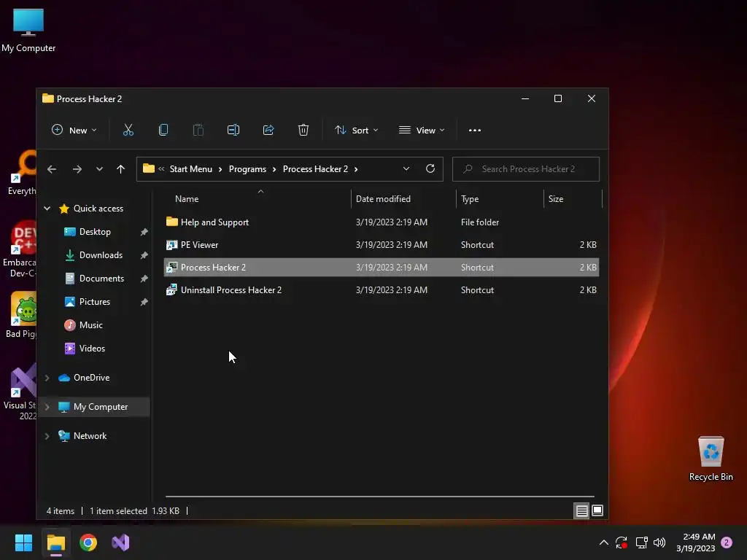Image resolution: width=747 pixels, height=560 pixels.
Task: Expand My Computer tree node
Action: pyautogui.click(x=47, y=407)
